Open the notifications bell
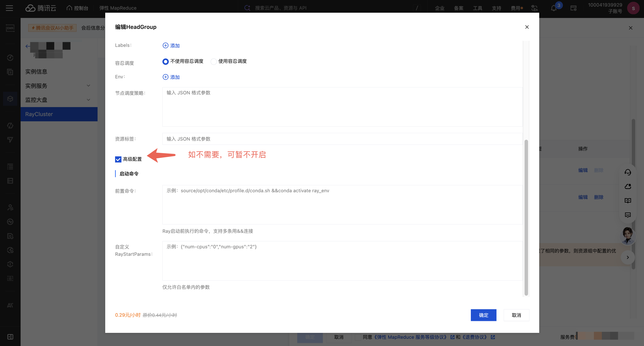Image resolution: width=644 pixels, height=346 pixels. click(554, 8)
